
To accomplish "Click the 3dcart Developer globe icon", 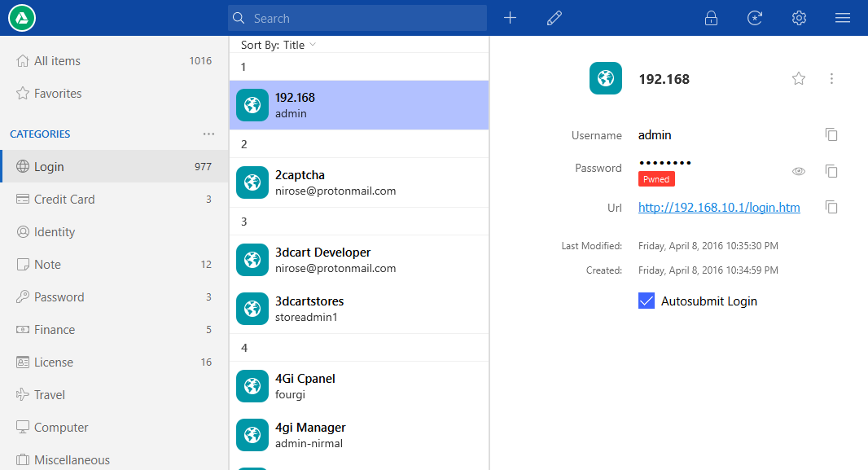I will [252, 260].
